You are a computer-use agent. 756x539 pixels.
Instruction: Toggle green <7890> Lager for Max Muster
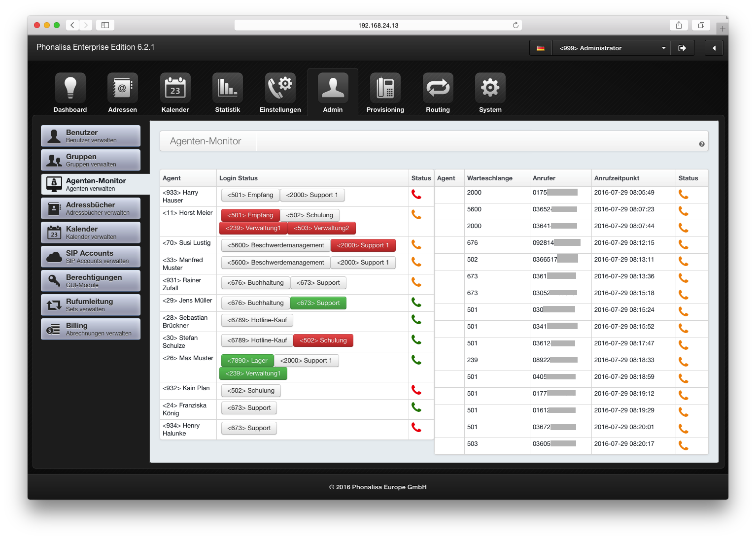(247, 361)
